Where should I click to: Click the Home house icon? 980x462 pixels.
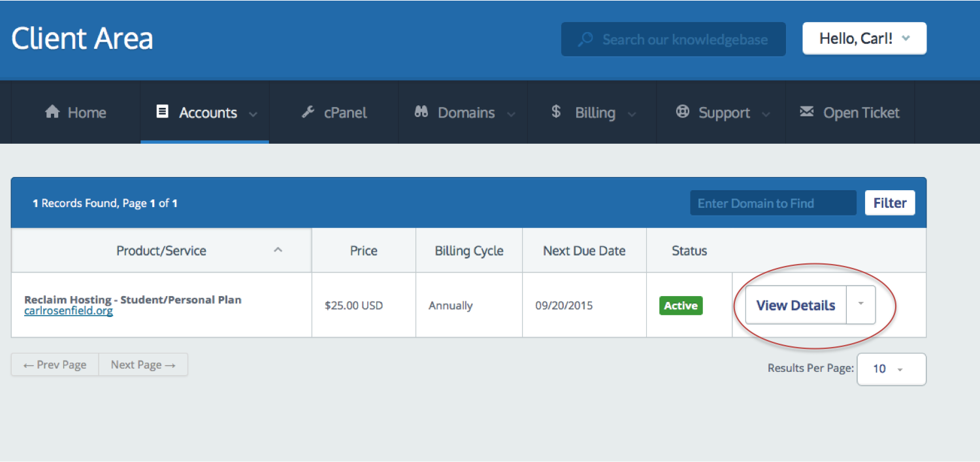(x=52, y=112)
